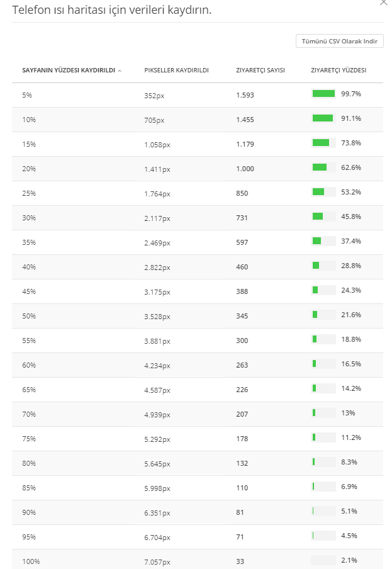This screenshot has width=392, height=569.
Task: Click the green bar showing 91.1%
Action: (x=323, y=118)
